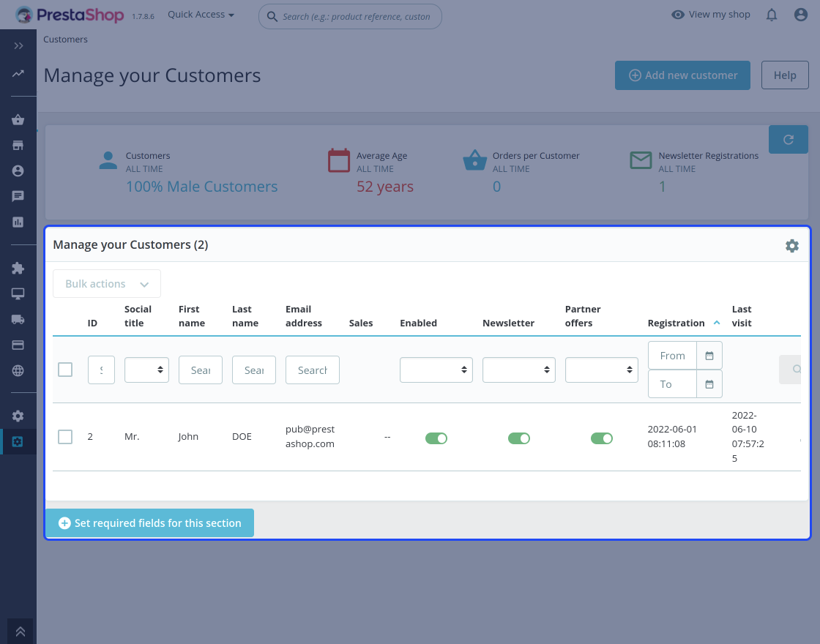Expand the sidebar menu arrows
820x644 pixels.
(x=18, y=46)
